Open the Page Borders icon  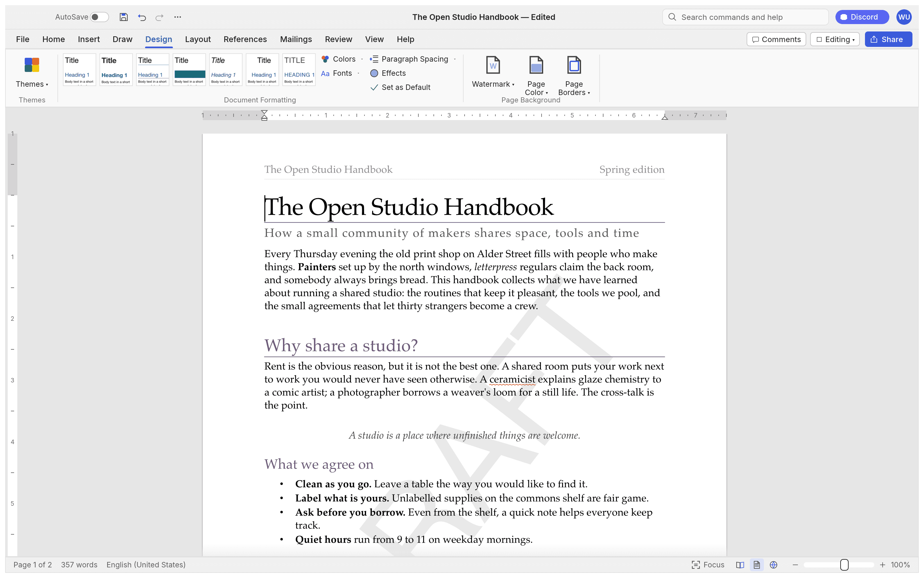pos(574,65)
